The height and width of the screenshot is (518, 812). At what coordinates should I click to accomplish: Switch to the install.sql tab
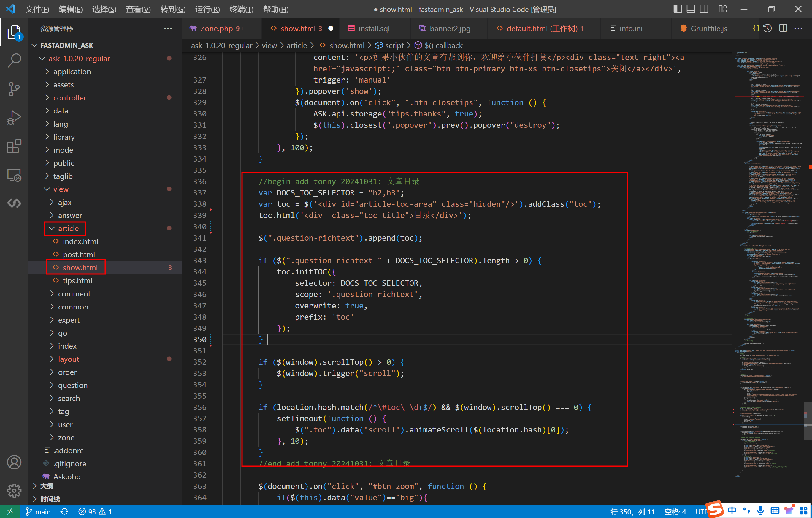click(374, 28)
